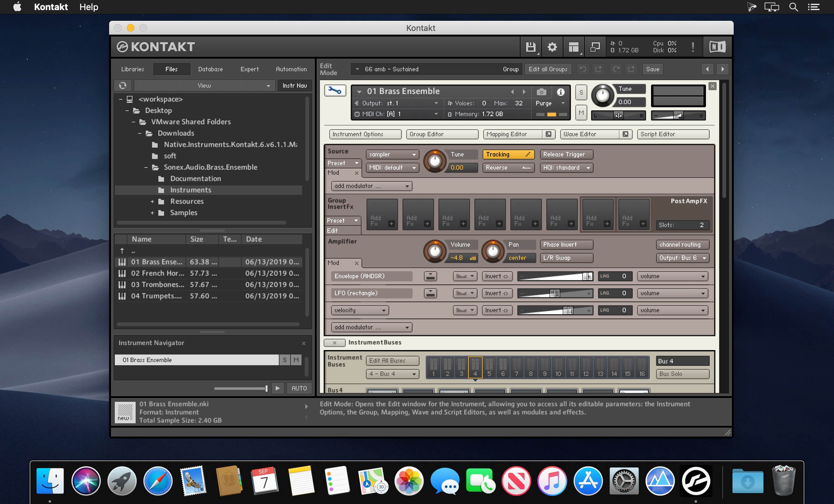Viewport: 834px width, 504px height.
Task: Open the Kontakt save/load disk icon
Action: coord(531,47)
